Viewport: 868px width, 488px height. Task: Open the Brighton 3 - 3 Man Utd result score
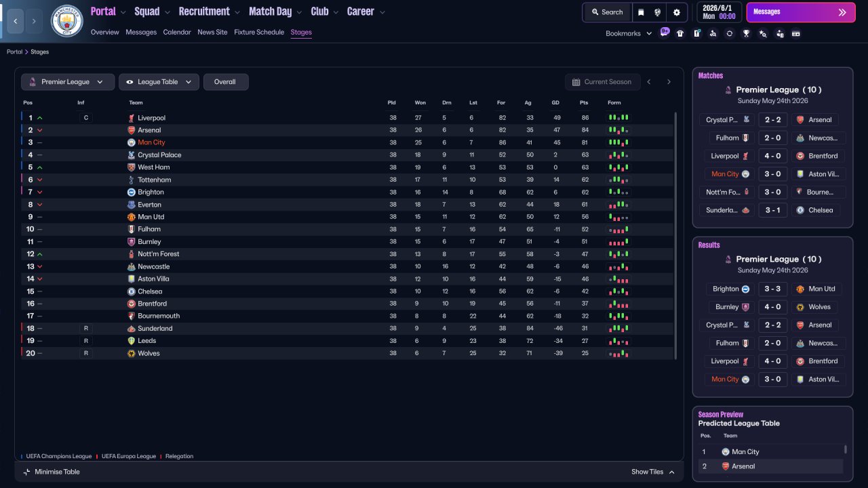tap(772, 289)
